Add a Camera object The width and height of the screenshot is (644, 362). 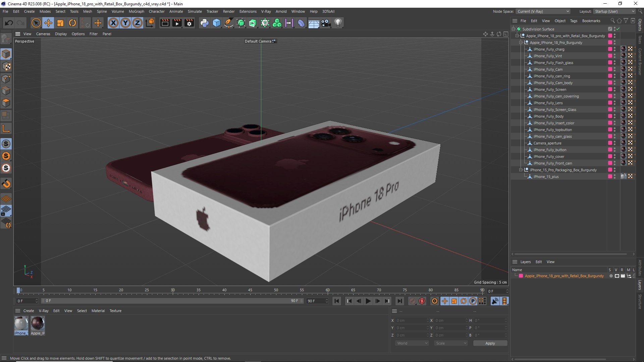[326, 23]
